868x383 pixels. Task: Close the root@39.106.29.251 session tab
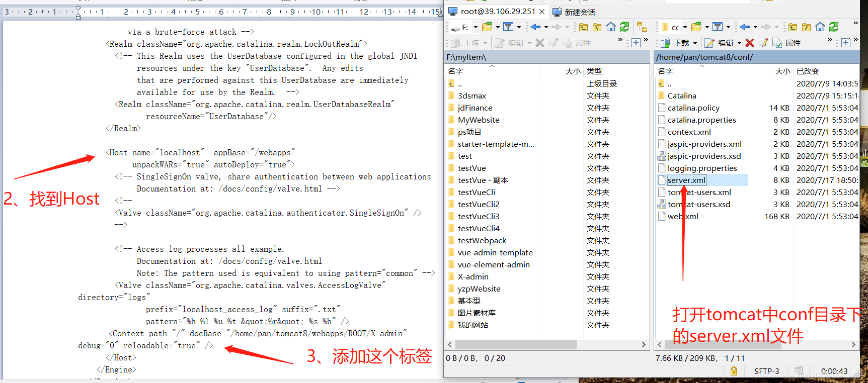coord(542,12)
